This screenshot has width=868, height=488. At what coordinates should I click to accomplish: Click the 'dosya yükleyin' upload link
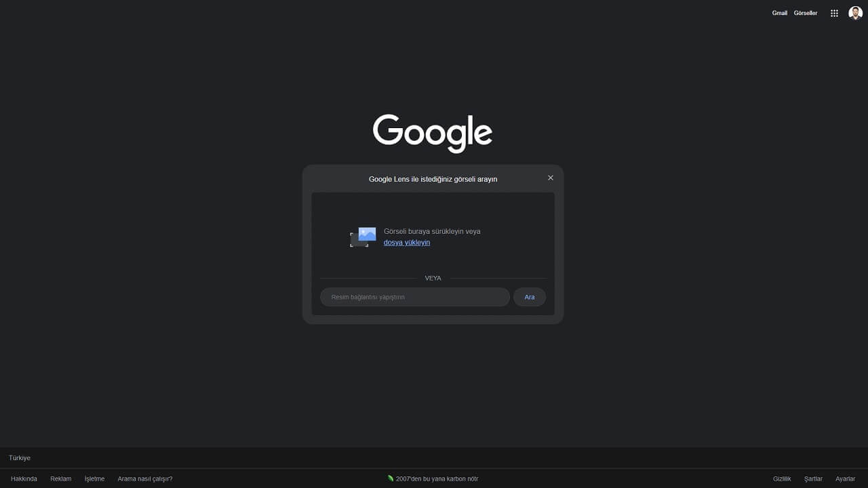[407, 242]
